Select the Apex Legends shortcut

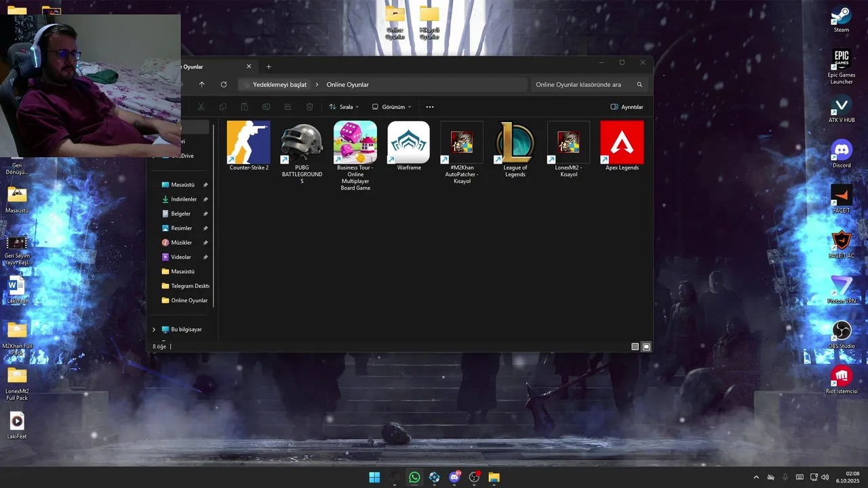pos(622,146)
